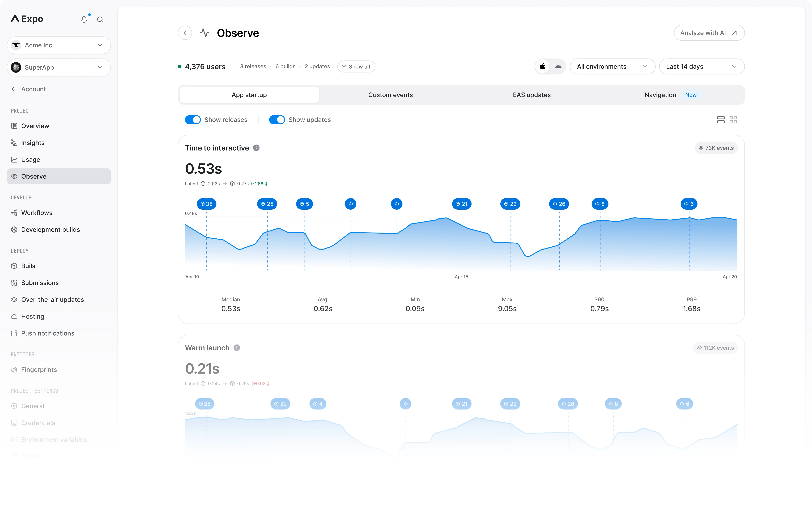Open the All environments dropdown

click(x=612, y=66)
